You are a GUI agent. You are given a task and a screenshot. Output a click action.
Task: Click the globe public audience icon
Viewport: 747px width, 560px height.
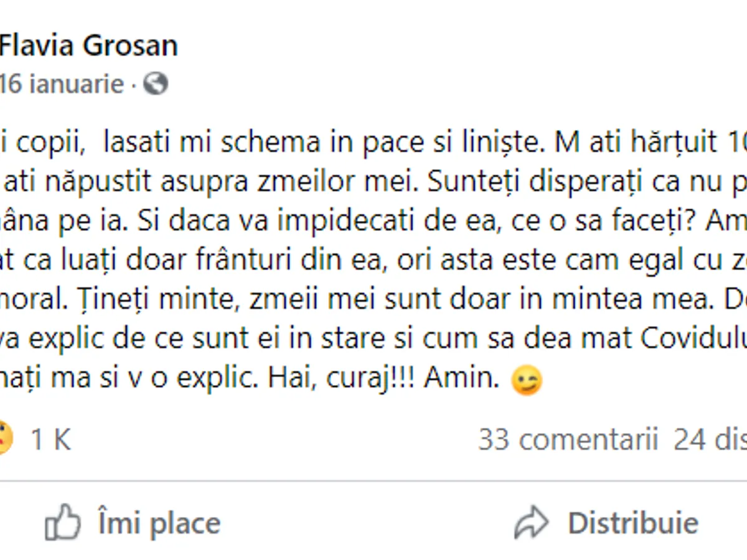(x=156, y=83)
